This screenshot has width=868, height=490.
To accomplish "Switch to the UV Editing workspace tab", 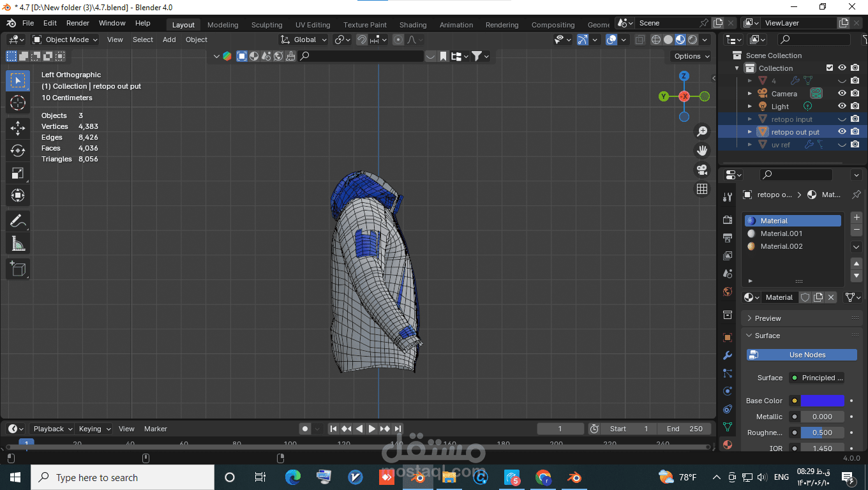I will point(313,25).
